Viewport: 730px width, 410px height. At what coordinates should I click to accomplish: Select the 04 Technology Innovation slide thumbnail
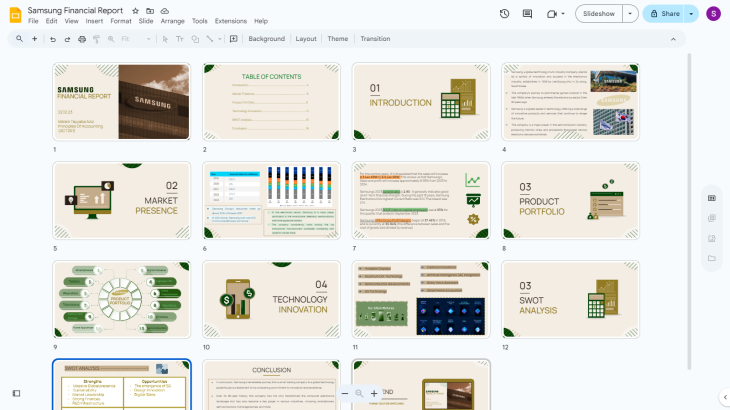pyautogui.click(x=271, y=299)
